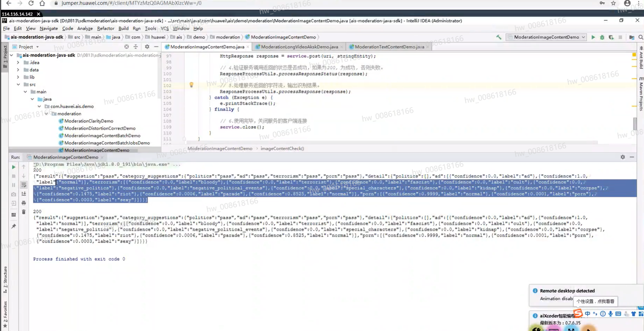Toggle the Sogou soft keyboard

(618, 314)
